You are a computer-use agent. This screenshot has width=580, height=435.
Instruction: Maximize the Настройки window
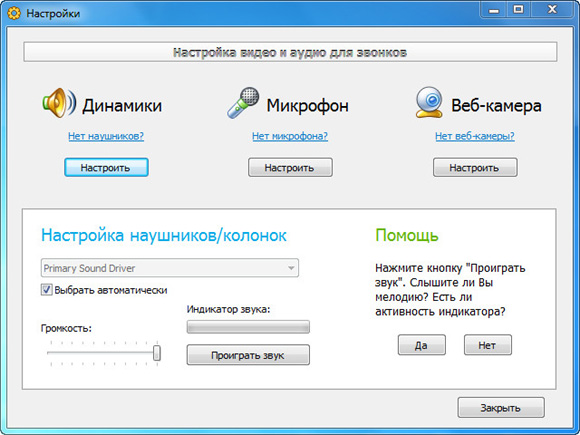pos(519,9)
